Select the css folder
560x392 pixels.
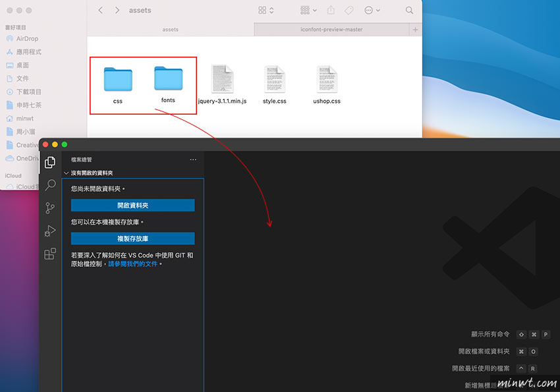click(118, 85)
